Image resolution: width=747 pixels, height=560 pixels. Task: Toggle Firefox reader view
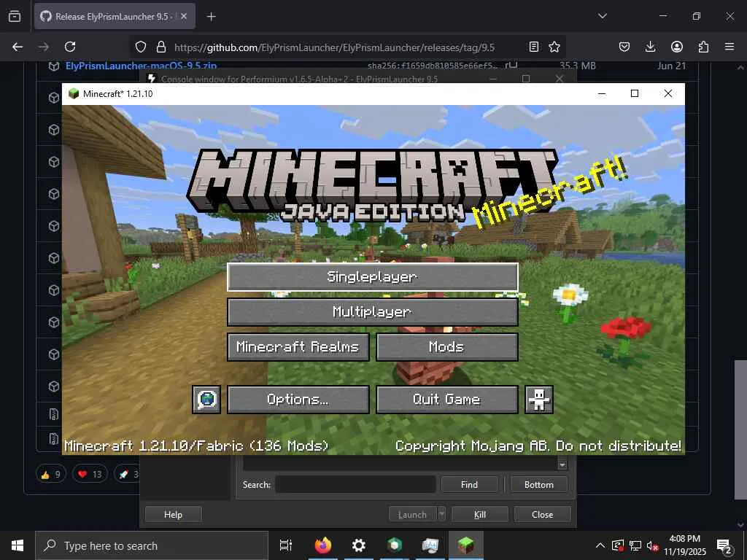[533, 47]
